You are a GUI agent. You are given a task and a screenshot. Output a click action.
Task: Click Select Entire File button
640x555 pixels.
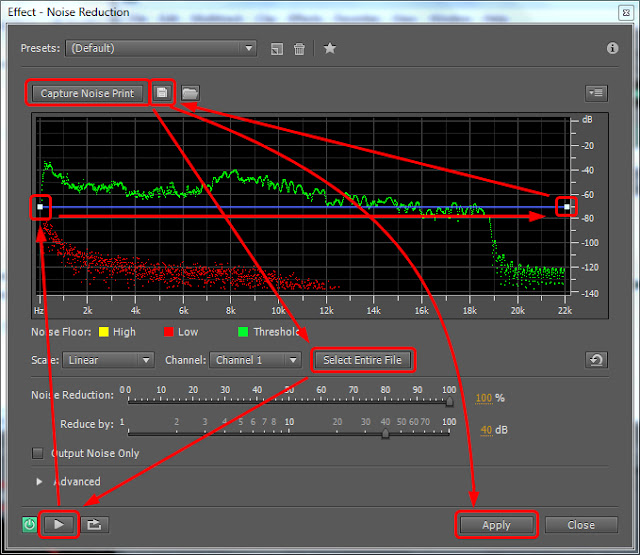click(362, 360)
